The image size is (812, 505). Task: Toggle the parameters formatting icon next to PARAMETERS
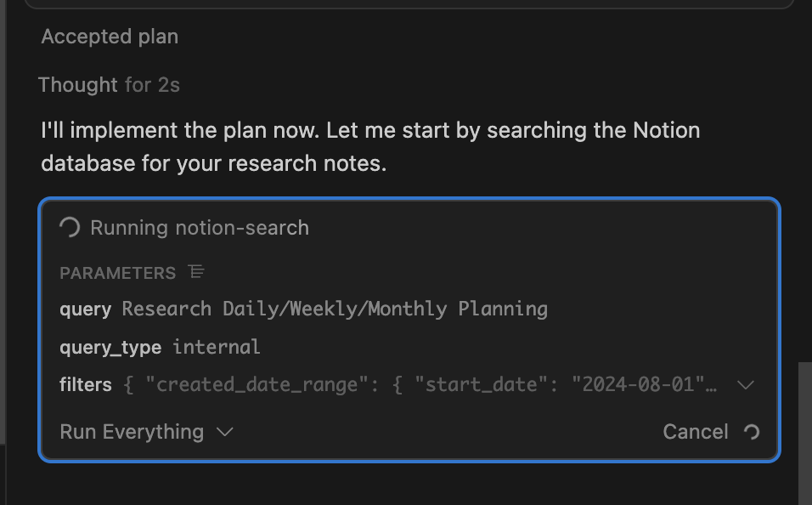click(196, 272)
